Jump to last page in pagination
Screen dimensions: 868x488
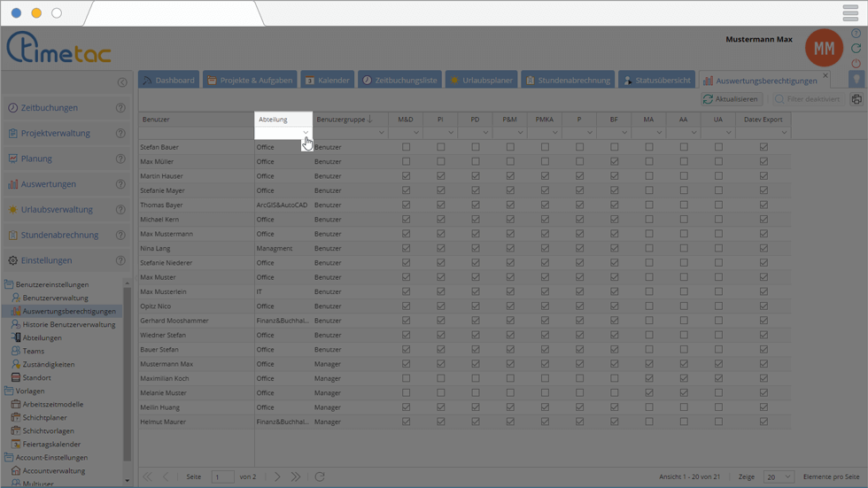[x=296, y=476]
